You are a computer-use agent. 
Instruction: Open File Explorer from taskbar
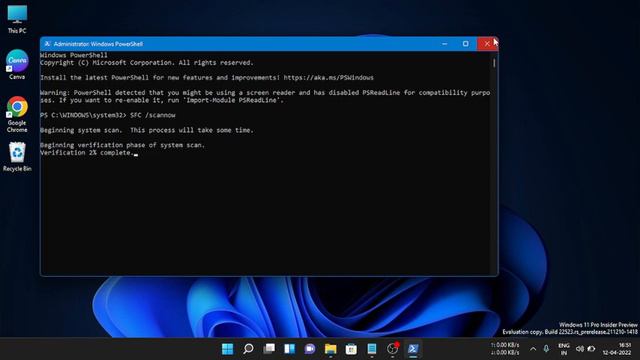(x=331, y=349)
